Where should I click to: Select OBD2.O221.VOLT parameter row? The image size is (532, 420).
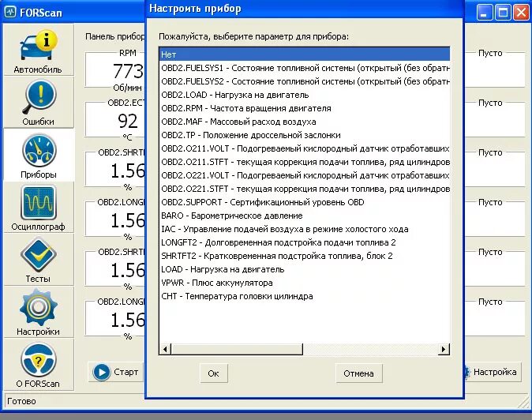point(305,175)
